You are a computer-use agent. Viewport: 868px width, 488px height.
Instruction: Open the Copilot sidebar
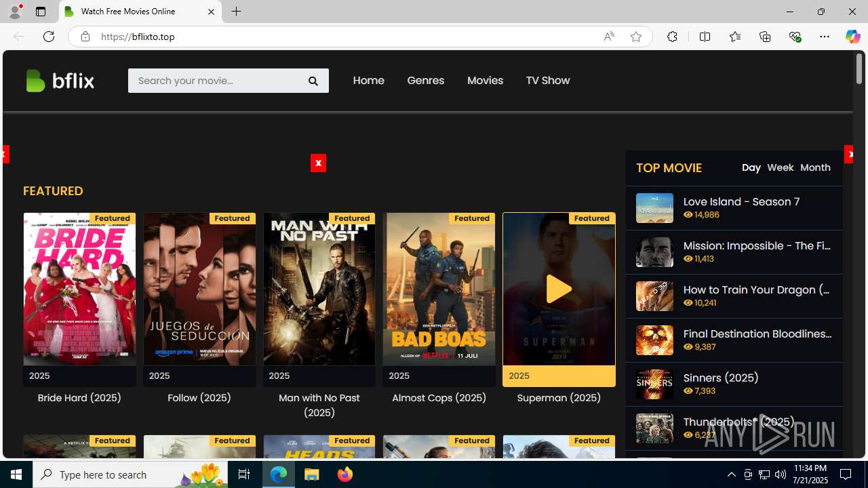pos(852,37)
